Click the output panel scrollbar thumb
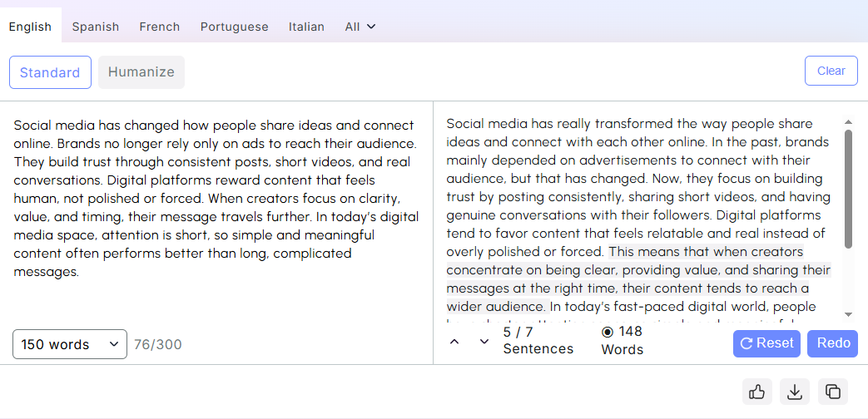 [x=848, y=188]
